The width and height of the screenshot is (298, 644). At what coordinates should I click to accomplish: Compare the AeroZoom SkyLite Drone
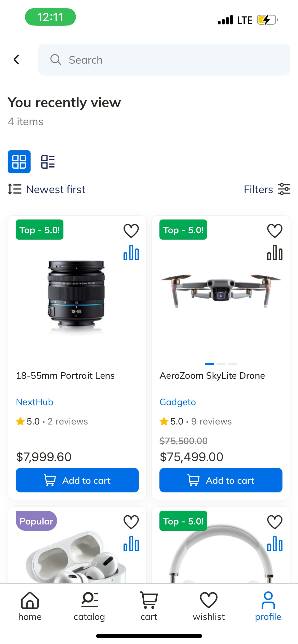click(275, 253)
